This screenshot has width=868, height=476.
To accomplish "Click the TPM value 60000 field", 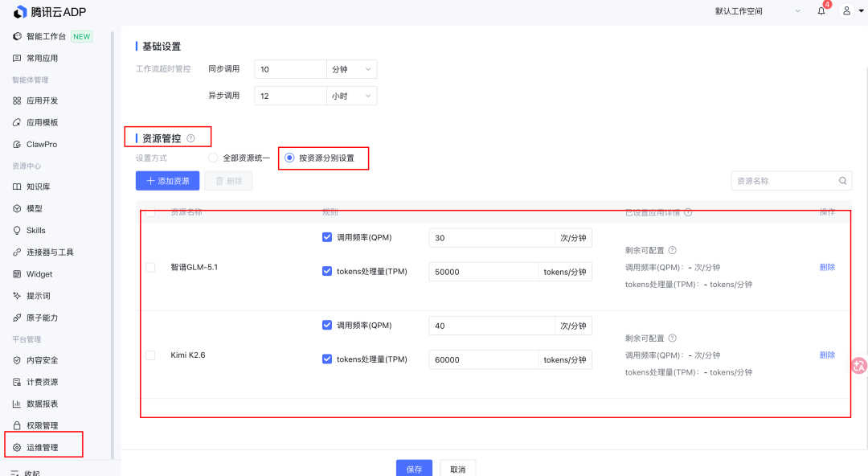I will click(x=483, y=359).
